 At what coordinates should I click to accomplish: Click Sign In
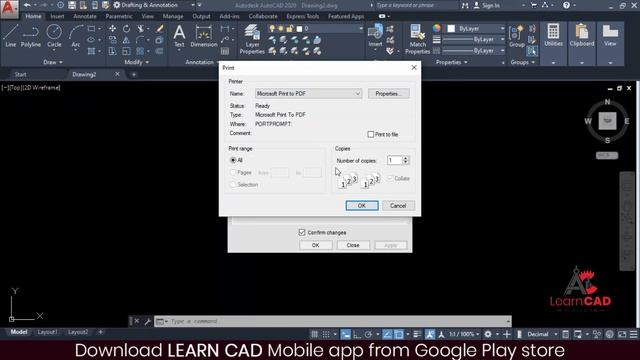point(486,5)
